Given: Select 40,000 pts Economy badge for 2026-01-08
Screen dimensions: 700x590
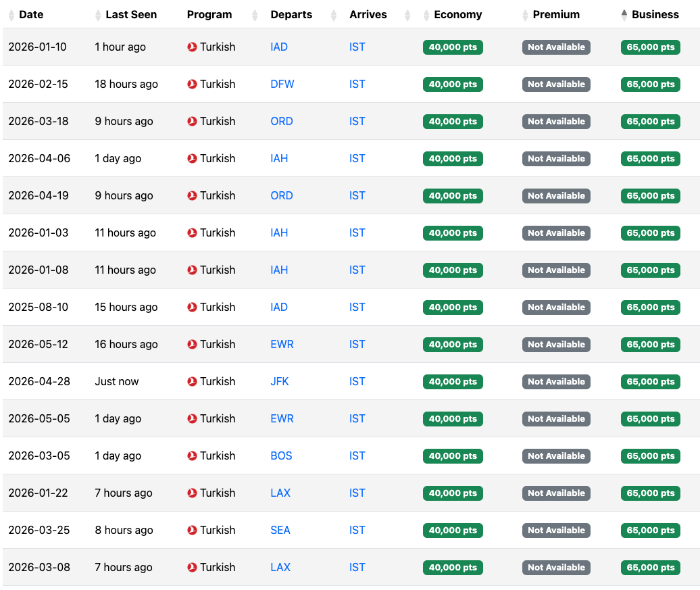Looking at the screenshot, I should [x=453, y=270].
